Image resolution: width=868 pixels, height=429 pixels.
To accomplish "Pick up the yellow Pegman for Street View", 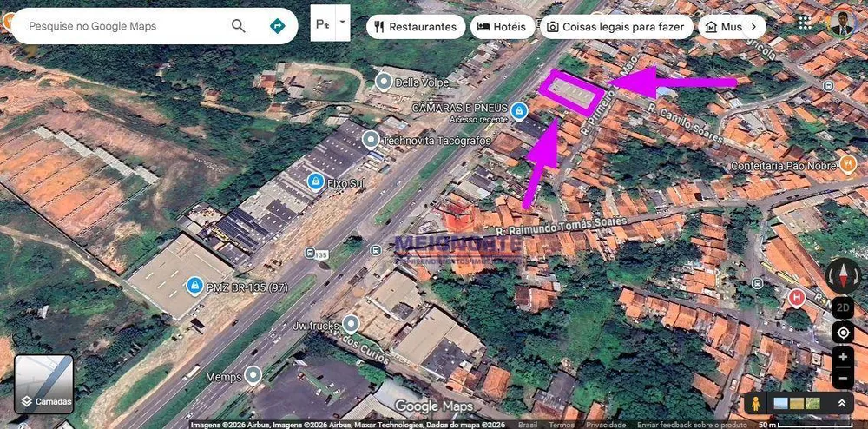I will click(x=755, y=404).
